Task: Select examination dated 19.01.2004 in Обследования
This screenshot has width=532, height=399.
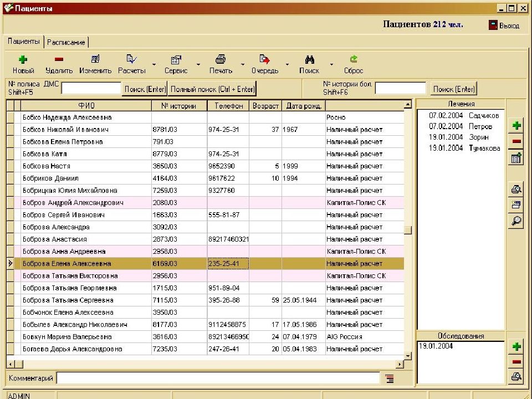Action: coord(436,346)
